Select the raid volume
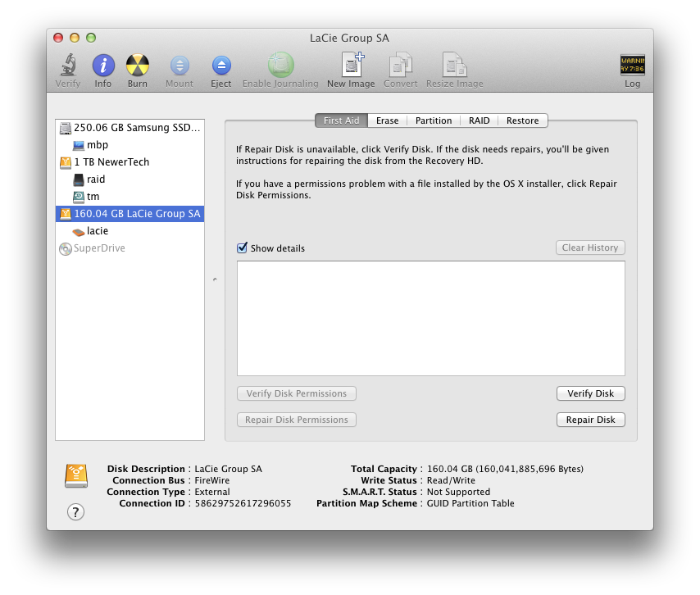Image resolution: width=700 pixels, height=595 pixels. click(130, 179)
